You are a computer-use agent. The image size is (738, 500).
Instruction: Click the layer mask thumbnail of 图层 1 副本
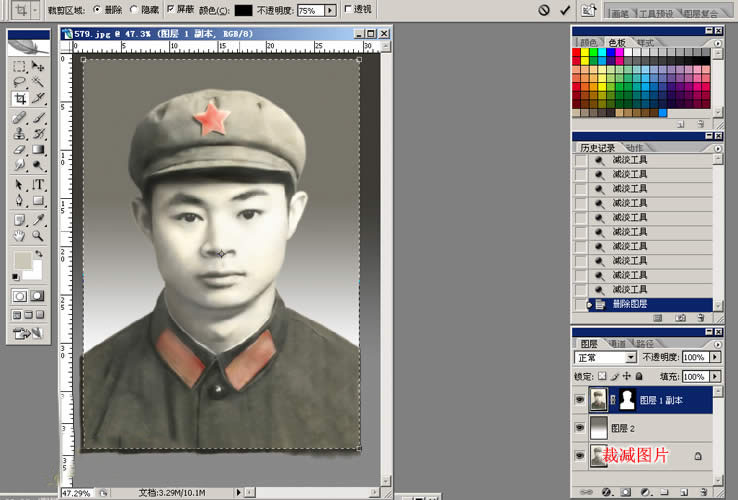click(x=628, y=399)
